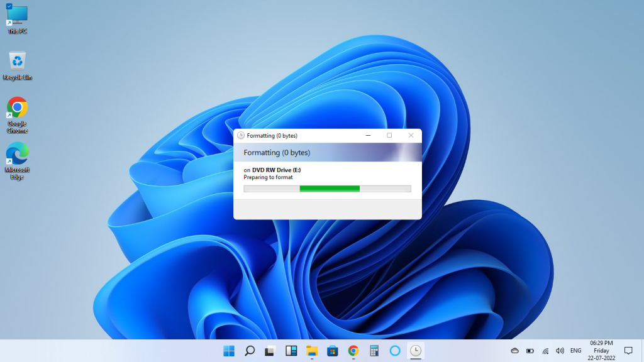Open OneDrive from the system tray

coord(514,351)
